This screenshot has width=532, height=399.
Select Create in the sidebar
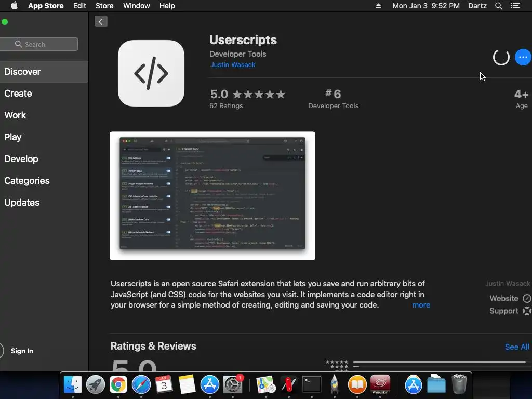point(44,94)
